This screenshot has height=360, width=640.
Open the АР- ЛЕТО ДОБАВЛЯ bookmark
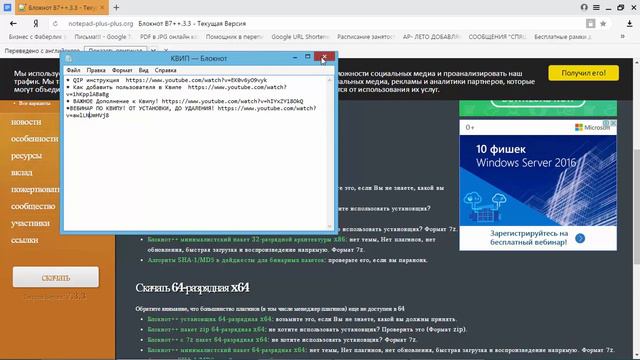tap(431, 37)
